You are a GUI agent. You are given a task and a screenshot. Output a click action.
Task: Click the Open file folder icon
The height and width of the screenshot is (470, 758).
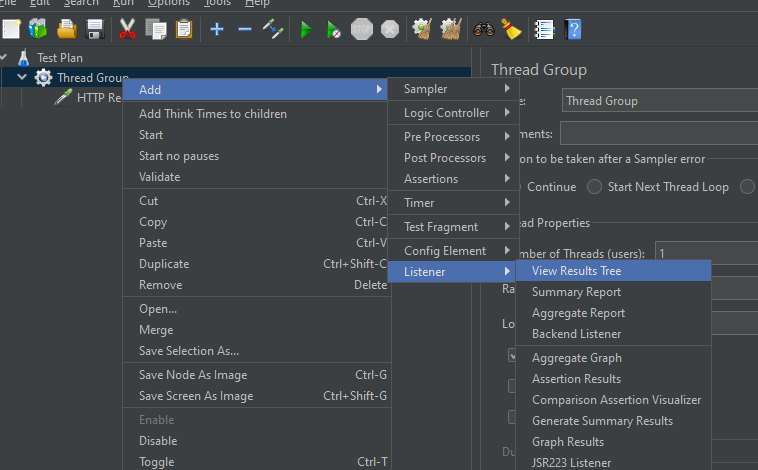click(67, 29)
